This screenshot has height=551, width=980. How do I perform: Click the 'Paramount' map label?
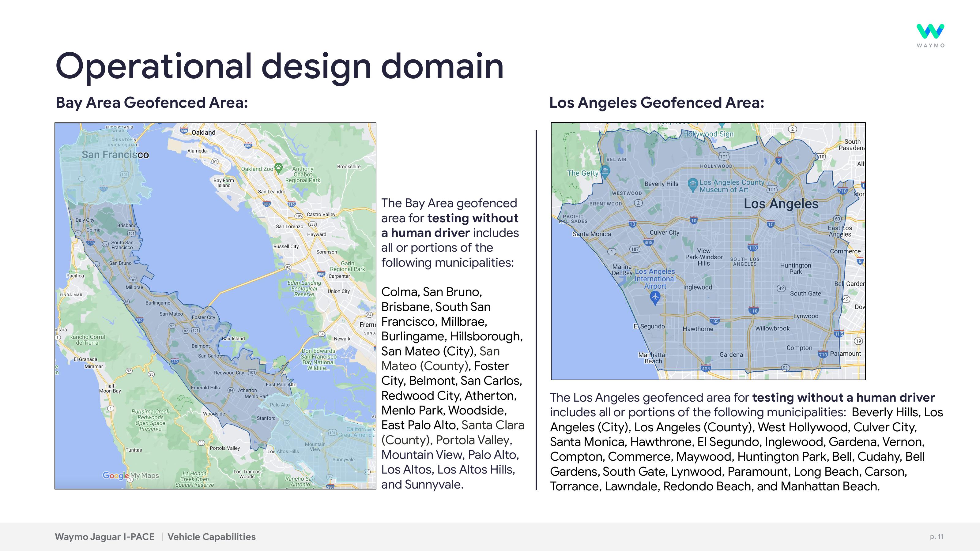pos(845,354)
